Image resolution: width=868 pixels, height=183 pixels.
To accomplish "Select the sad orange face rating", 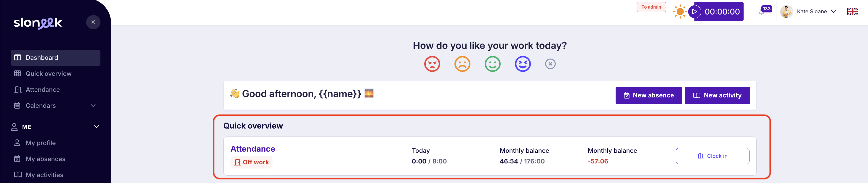I will click(462, 64).
